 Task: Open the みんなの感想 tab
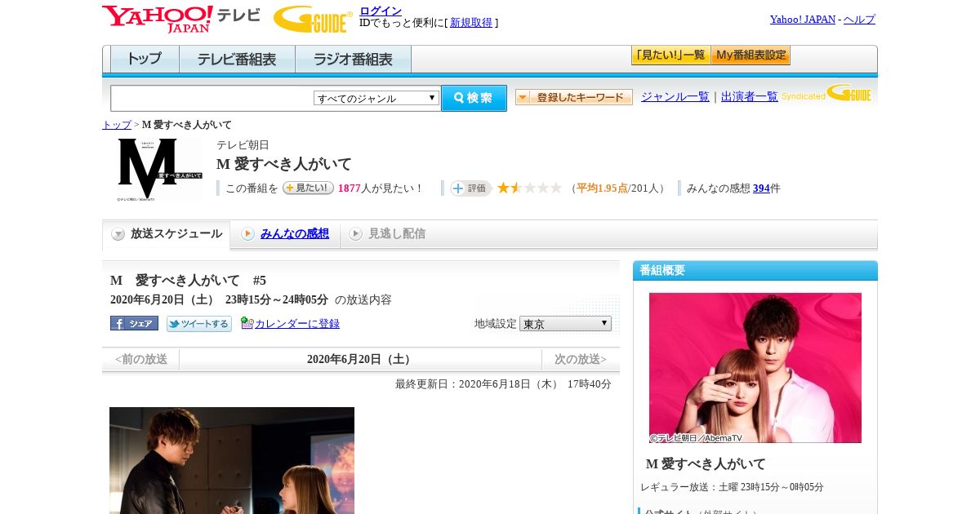coord(295,234)
